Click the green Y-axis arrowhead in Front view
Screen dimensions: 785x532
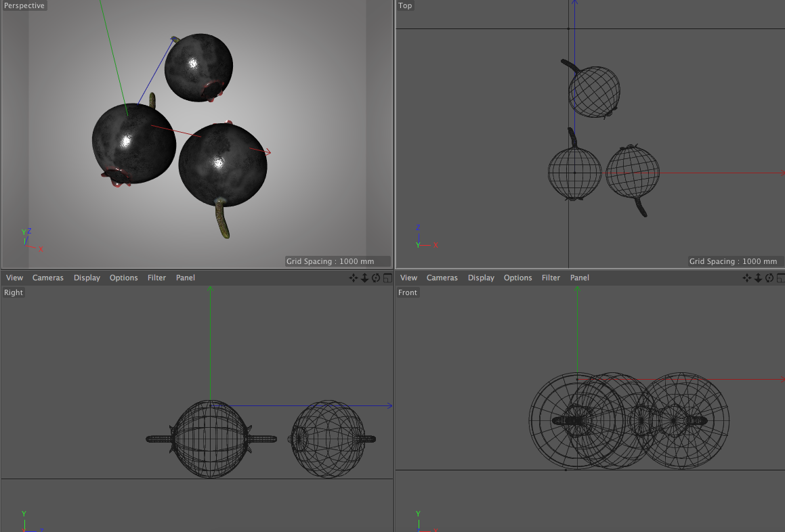[577, 289]
